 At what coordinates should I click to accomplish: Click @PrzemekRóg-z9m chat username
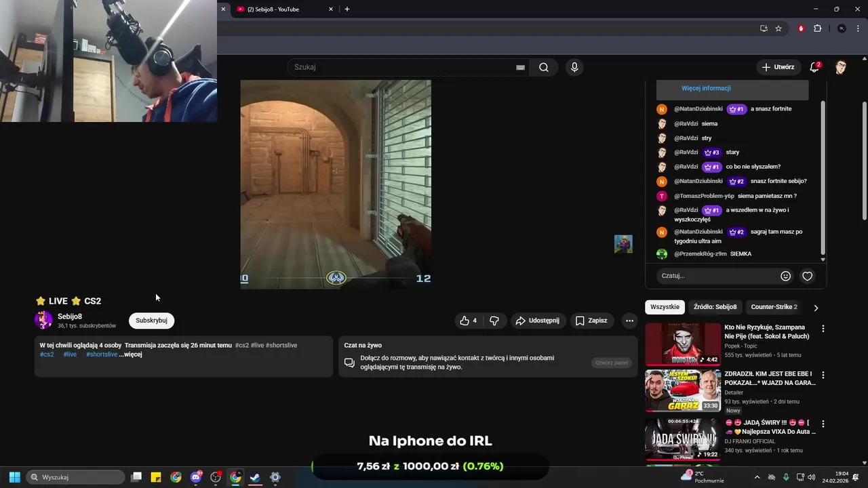click(701, 253)
